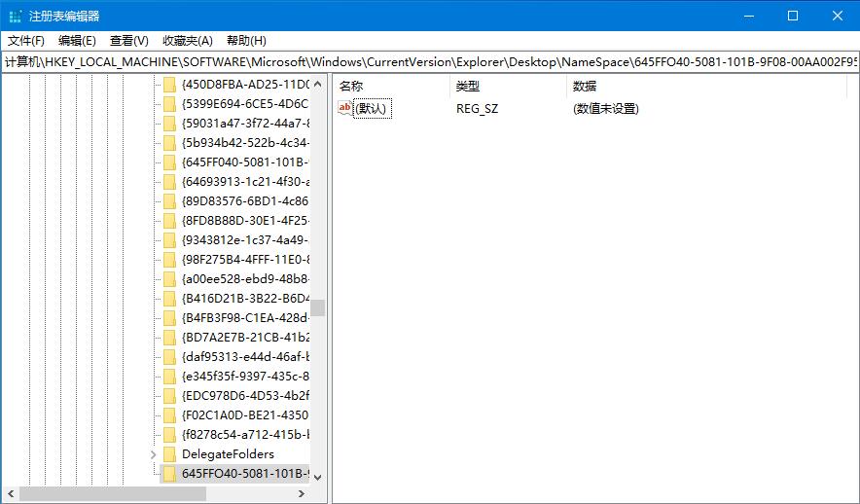Image resolution: width=860 pixels, height=504 pixels.
Task: Click the registry path address bar
Action: [x=428, y=61]
